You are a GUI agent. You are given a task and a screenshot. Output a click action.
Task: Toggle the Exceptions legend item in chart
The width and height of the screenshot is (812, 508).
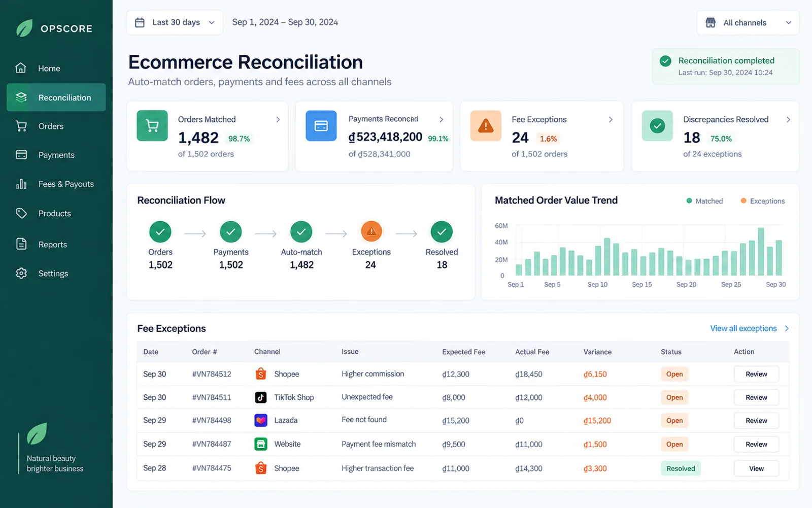coord(763,201)
